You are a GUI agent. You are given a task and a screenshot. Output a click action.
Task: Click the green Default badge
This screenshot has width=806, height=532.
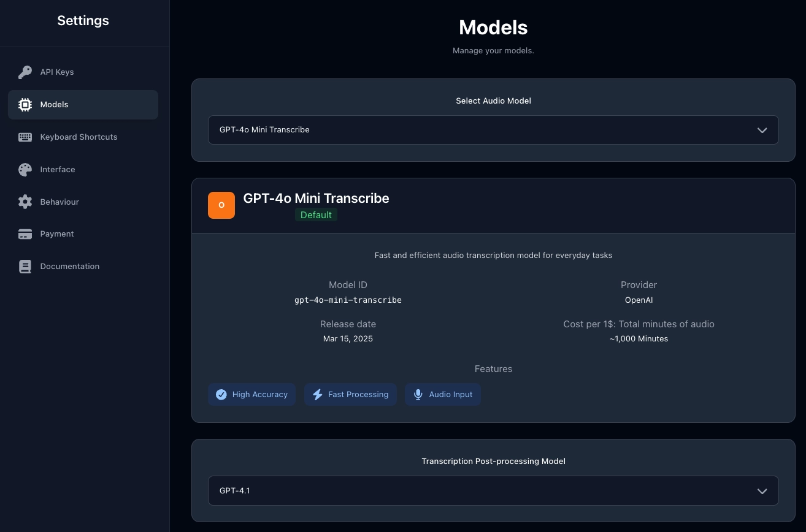click(x=317, y=215)
